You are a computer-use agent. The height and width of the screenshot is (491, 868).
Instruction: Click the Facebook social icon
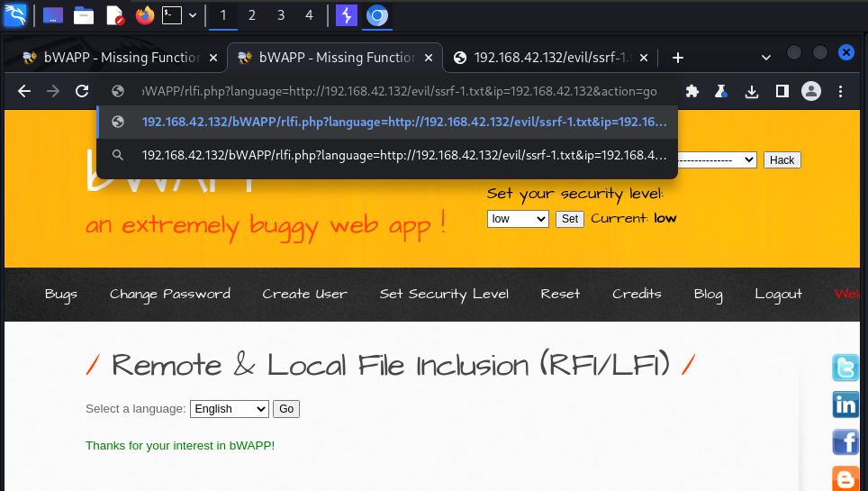(845, 442)
